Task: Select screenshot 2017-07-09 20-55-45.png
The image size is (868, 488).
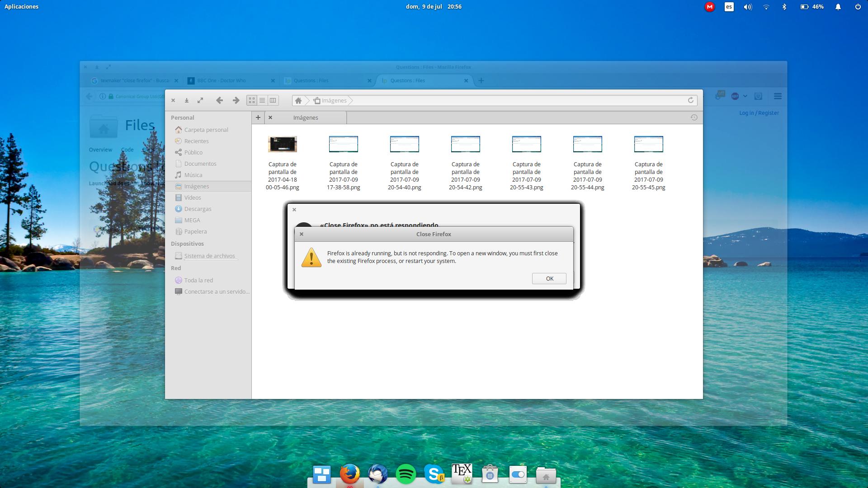Action: click(649, 163)
